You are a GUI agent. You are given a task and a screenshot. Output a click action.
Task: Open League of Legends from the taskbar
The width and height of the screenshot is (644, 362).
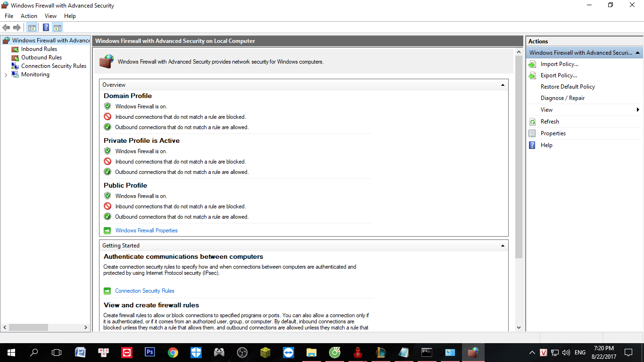381,352
